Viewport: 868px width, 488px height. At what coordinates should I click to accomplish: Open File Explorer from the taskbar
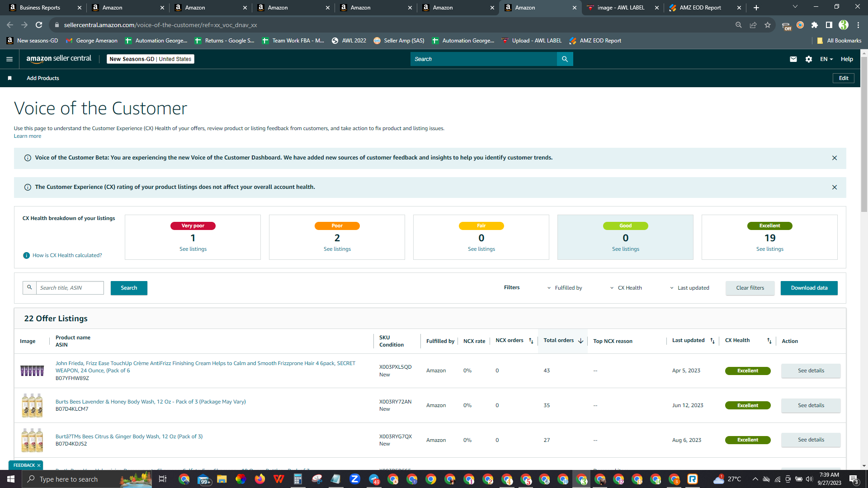[222, 479]
